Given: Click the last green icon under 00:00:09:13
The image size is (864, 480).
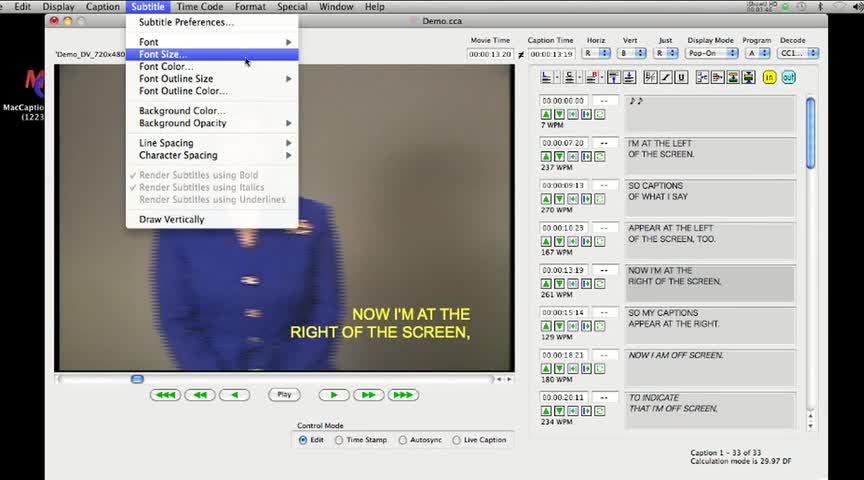Looking at the screenshot, I should click(600, 199).
